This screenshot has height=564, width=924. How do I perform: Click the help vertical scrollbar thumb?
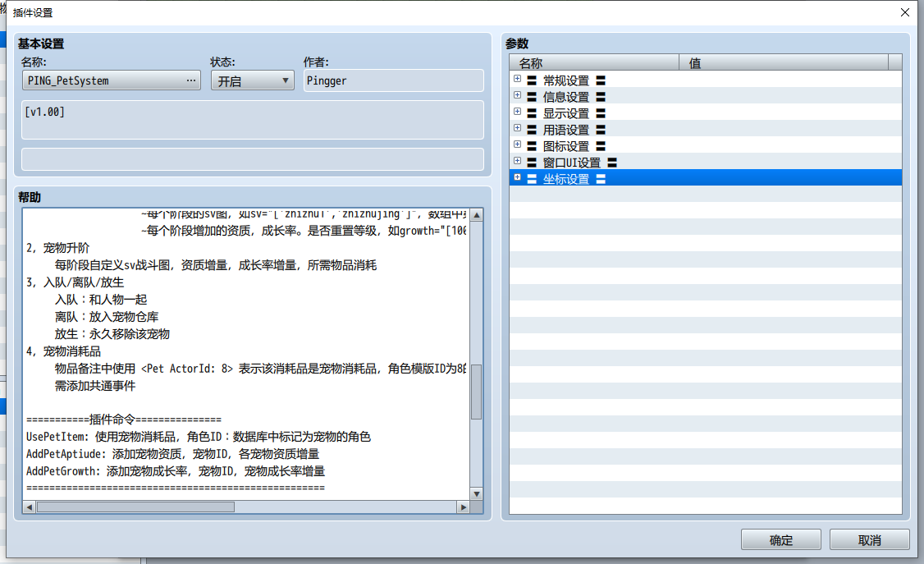477,392
